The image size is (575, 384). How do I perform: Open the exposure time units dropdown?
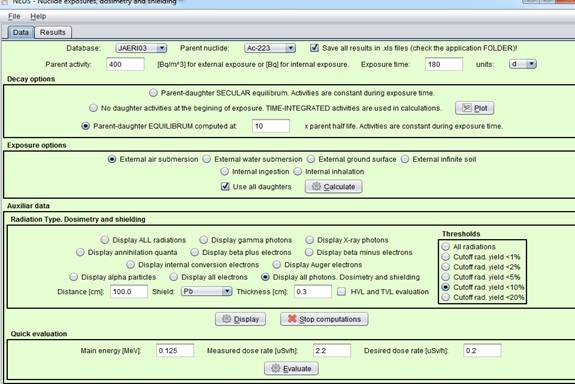click(523, 64)
